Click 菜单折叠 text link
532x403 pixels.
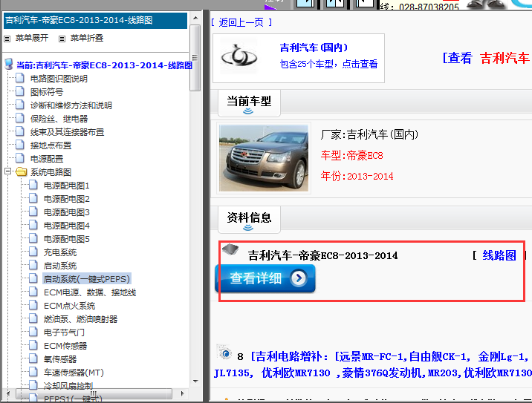pos(87,38)
